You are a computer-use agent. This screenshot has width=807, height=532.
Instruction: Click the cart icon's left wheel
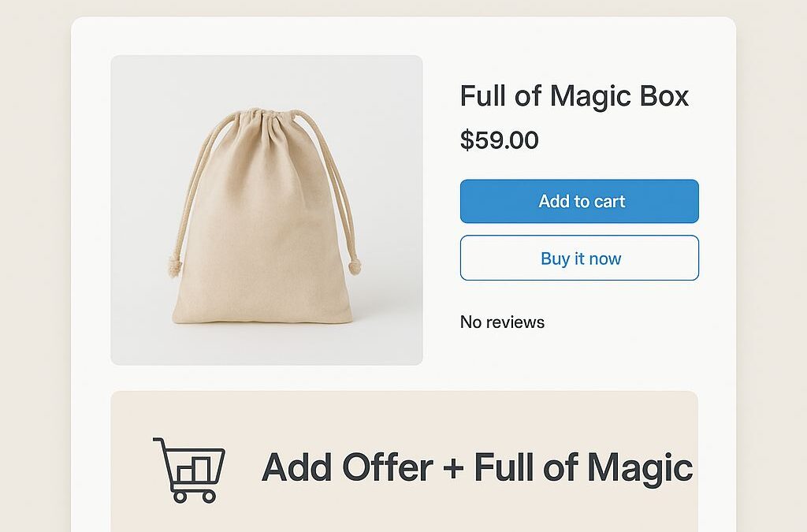click(x=180, y=496)
